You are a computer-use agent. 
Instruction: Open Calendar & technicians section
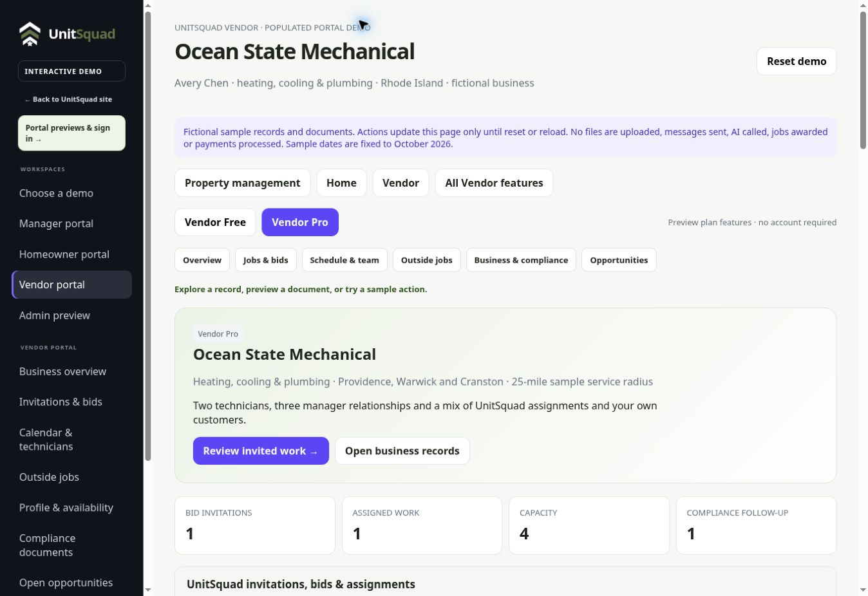click(x=71, y=440)
